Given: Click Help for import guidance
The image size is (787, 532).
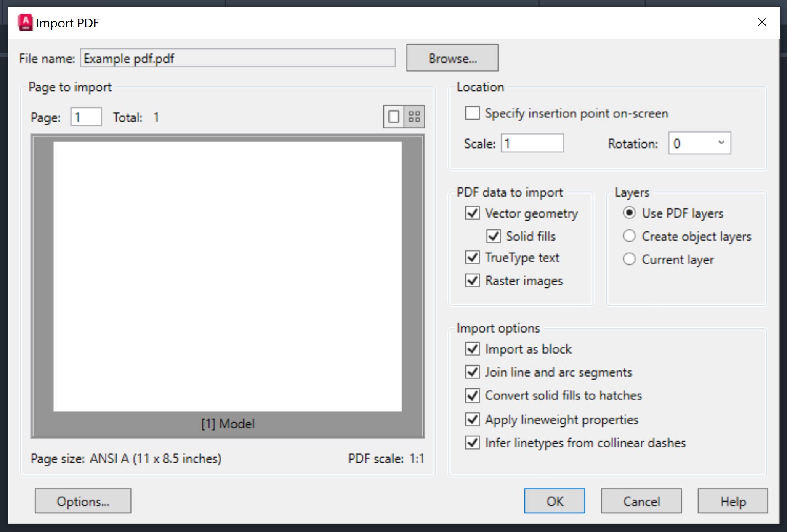Looking at the screenshot, I should point(732,501).
